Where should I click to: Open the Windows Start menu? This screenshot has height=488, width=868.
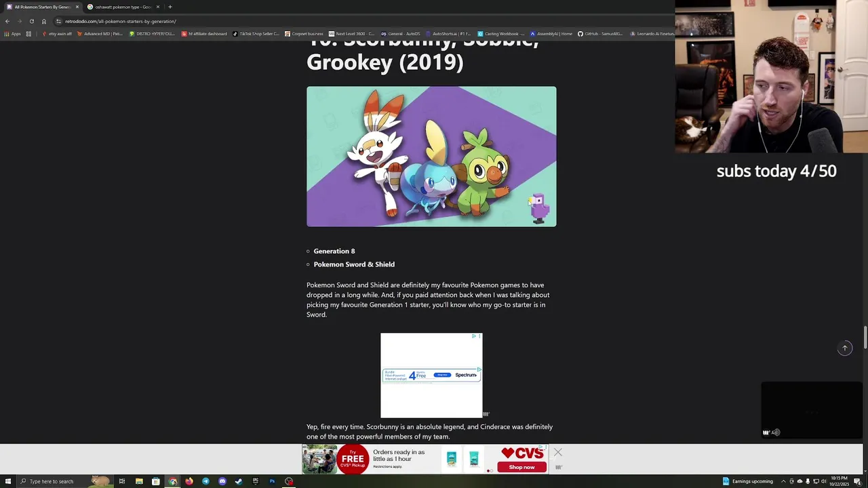[x=8, y=481]
